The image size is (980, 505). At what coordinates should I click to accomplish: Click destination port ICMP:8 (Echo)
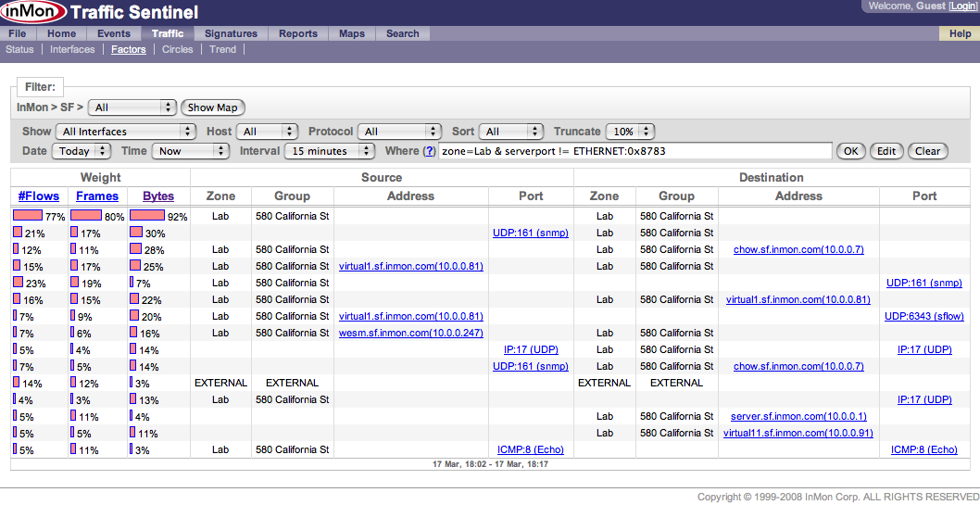click(924, 449)
